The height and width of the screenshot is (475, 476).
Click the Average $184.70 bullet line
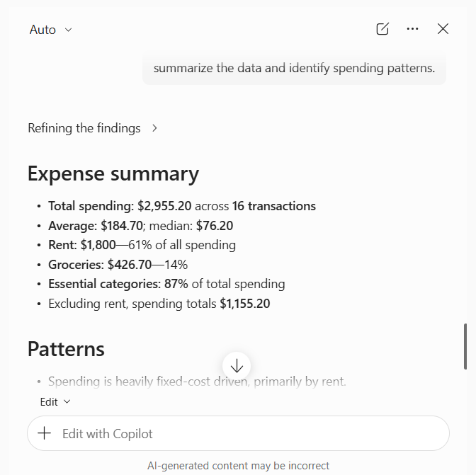click(140, 226)
